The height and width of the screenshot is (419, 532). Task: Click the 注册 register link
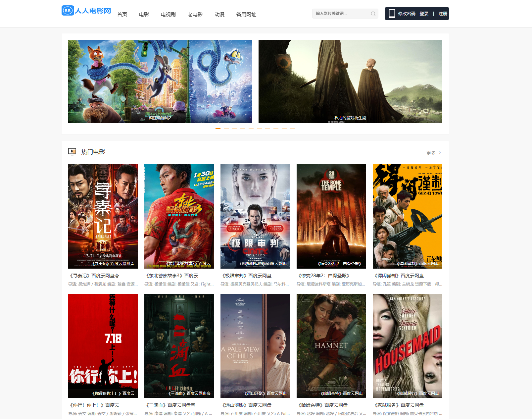[x=443, y=14]
